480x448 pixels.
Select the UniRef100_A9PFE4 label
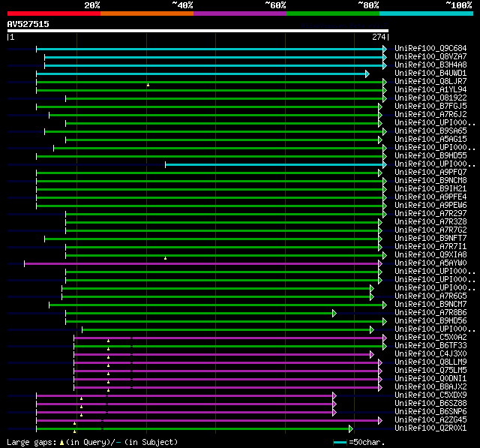[430, 197]
